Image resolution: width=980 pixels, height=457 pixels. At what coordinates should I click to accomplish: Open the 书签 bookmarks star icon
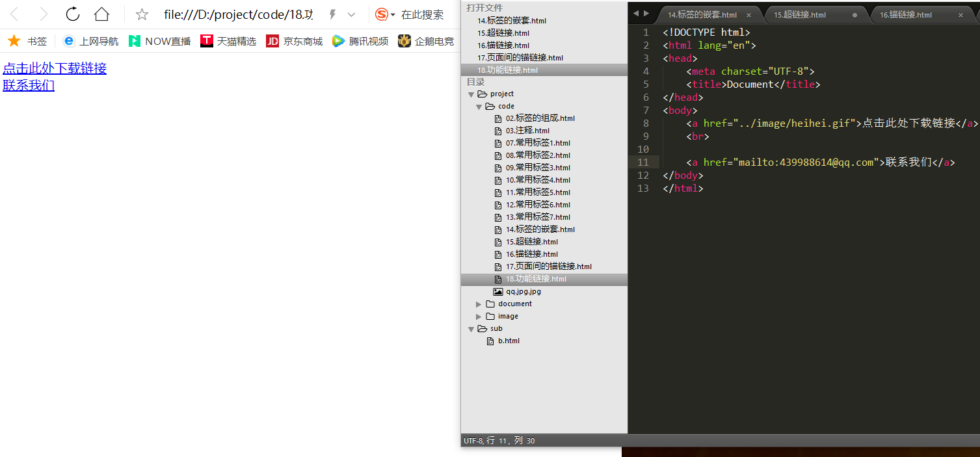click(x=14, y=41)
